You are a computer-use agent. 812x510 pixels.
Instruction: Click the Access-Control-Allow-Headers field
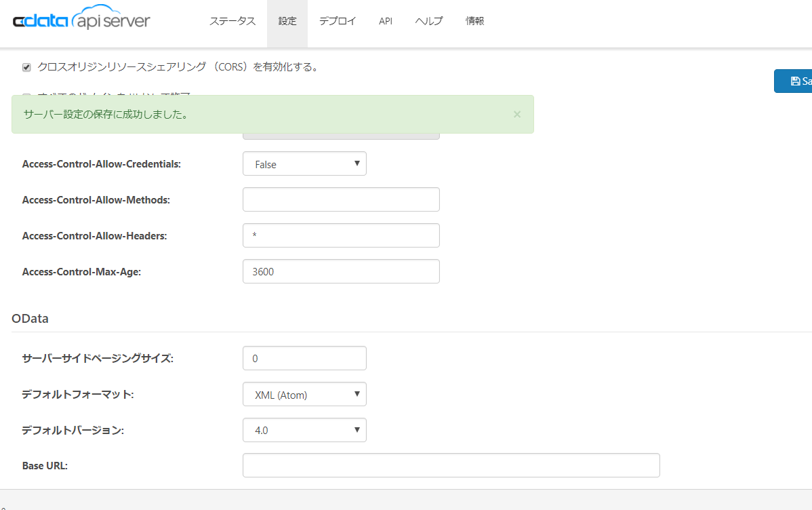click(341, 235)
